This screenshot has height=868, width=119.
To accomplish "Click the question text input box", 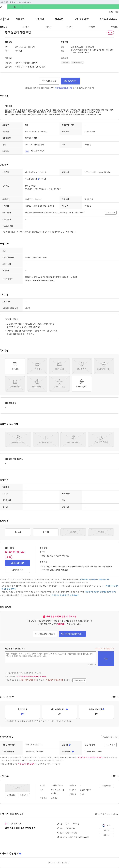I will [x=50, y=657].
